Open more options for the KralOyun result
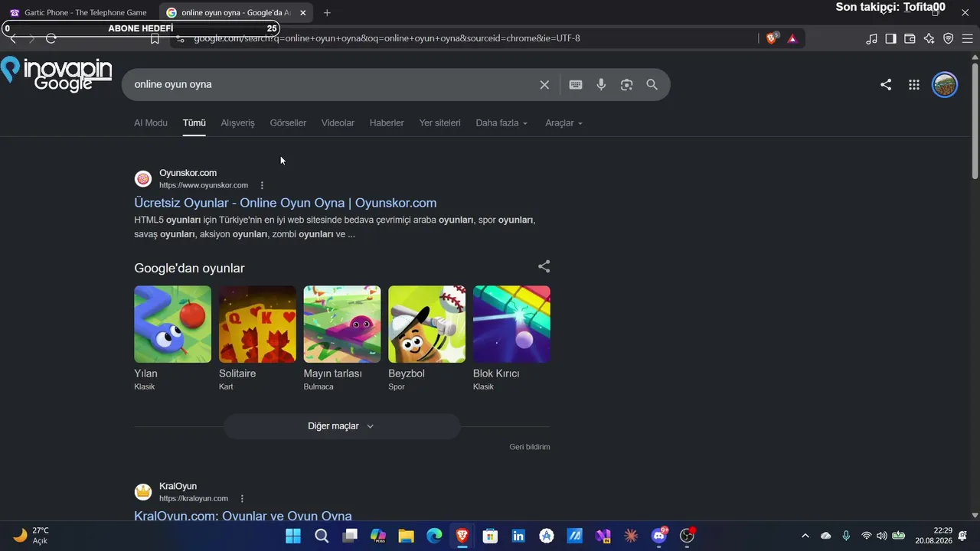Image resolution: width=980 pixels, height=551 pixels. coord(242,499)
